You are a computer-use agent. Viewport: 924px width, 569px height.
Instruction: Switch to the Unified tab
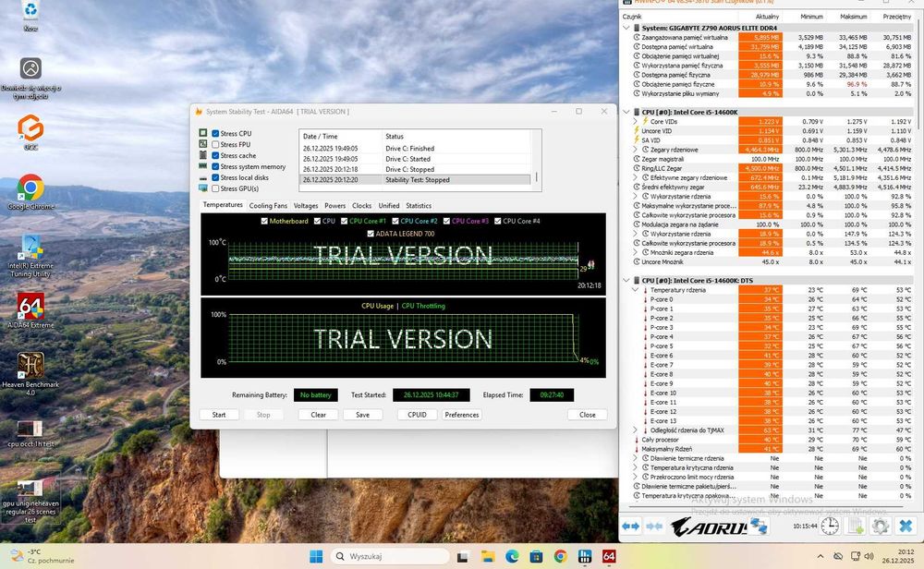[389, 206]
